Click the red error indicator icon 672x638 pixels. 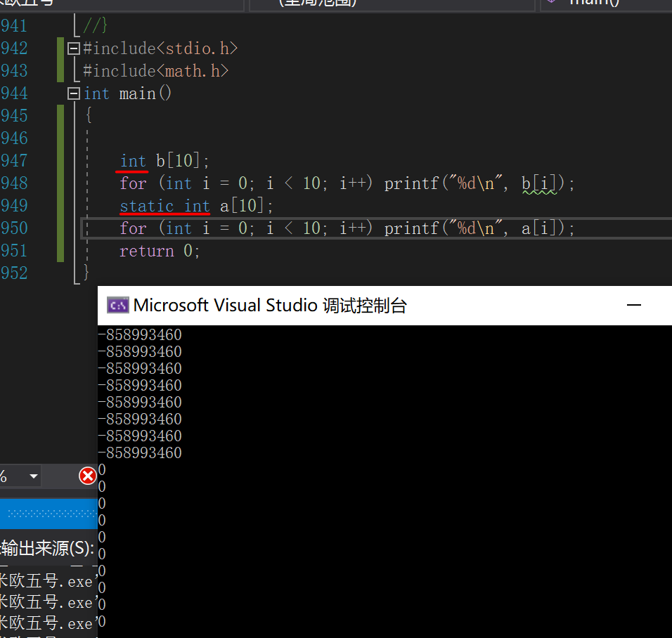pyautogui.click(x=88, y=476)
